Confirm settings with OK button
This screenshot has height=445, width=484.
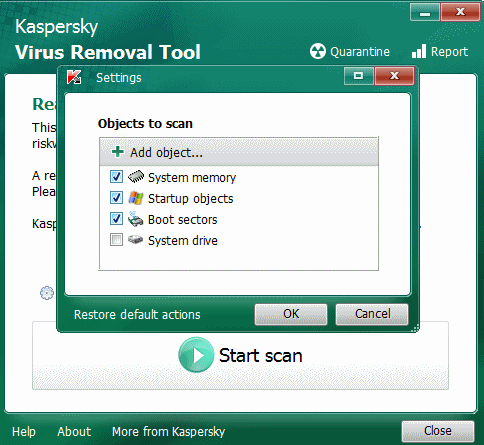291,314
